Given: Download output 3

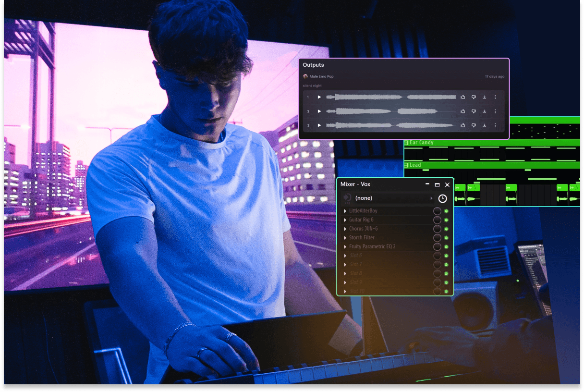Looking at the screenshot, I should tap(484, 125).
